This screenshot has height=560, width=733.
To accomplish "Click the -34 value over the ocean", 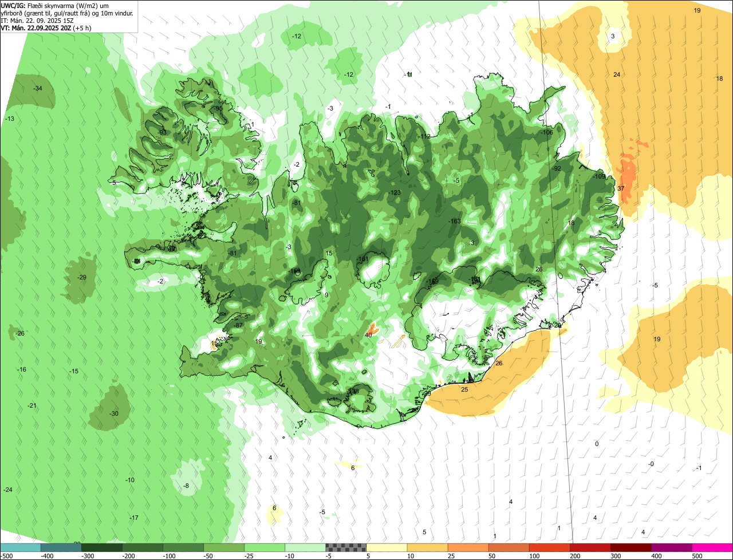I will pos(38,88).
